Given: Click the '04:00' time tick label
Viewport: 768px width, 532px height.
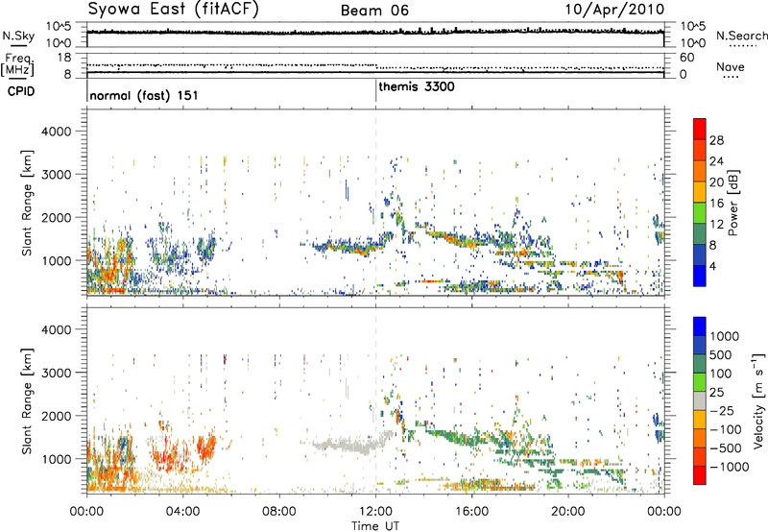Looking at the screenshot, I should (x=182, y=512).
